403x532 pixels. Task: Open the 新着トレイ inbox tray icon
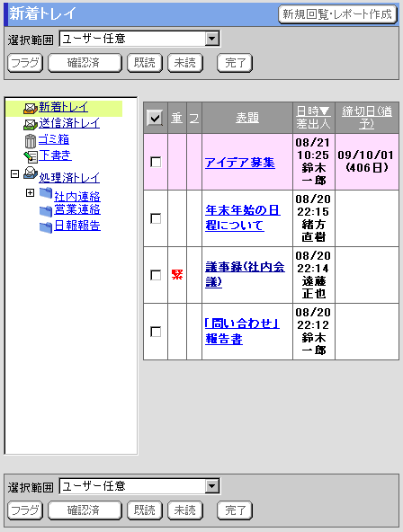31,109
